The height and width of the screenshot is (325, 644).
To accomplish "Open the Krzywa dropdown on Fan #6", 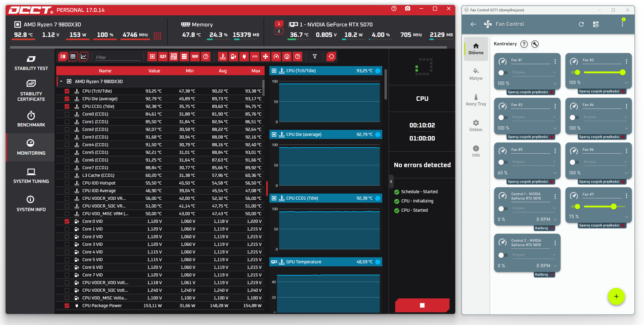I will click(605, 162).
